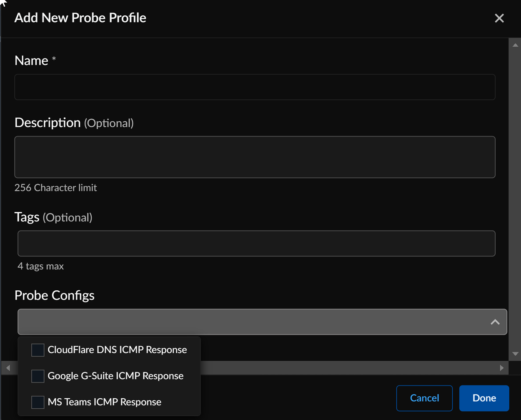Check the CloudFlare DNS ICMP Response box
Screen dimensions: 521x420
coord(38,350)
